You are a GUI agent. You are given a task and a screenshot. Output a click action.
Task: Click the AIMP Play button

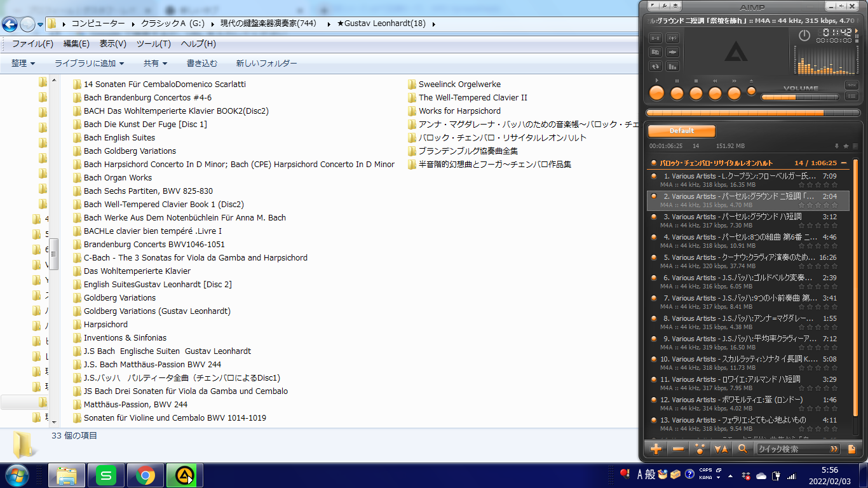656,93
